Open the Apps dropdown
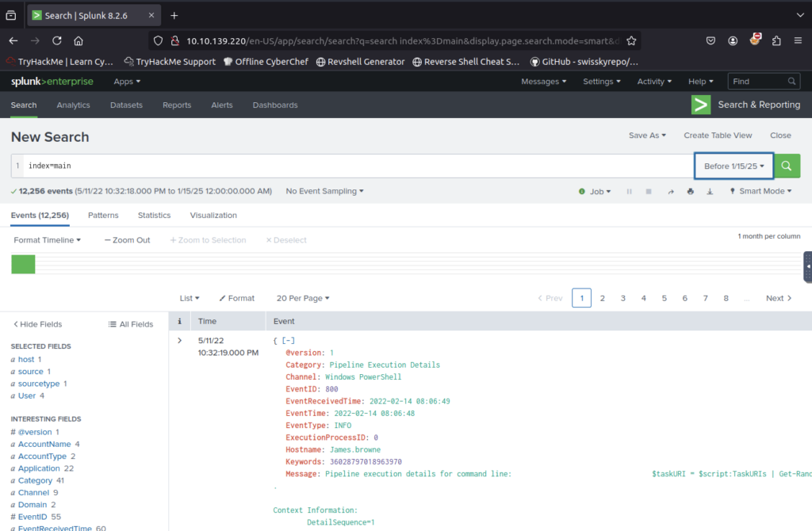Viewport: 812px width, 531px height. [127, 82]
